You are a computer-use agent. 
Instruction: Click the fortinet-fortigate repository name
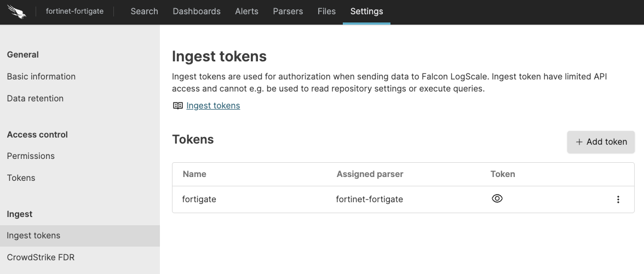[74, 12]
